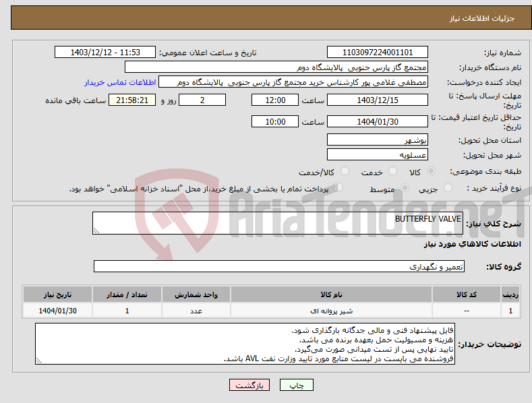532x403 pixels.
Task: Click the 1404/01/30 need date table cell
Action: (x=57, y=311)
